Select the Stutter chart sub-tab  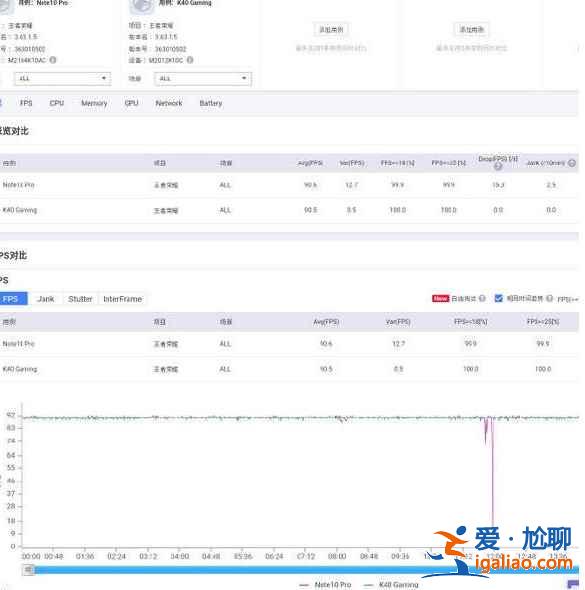point(80,299)
